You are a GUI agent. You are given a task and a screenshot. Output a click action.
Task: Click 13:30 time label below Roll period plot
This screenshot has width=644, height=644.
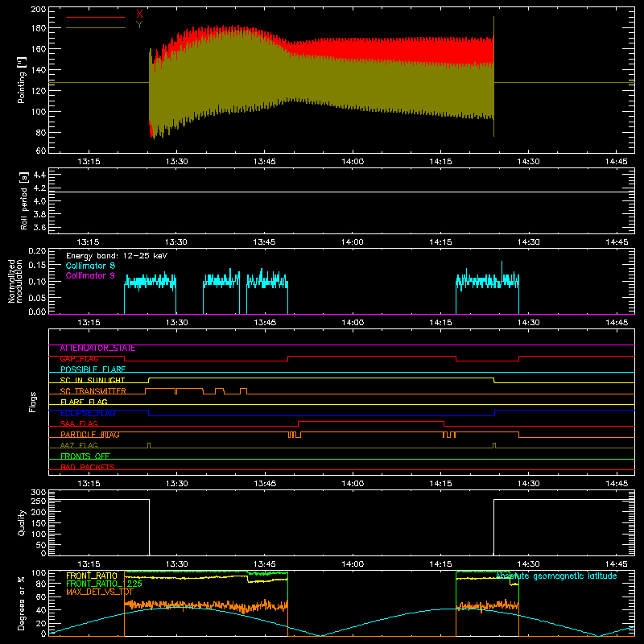pos(176,242)
